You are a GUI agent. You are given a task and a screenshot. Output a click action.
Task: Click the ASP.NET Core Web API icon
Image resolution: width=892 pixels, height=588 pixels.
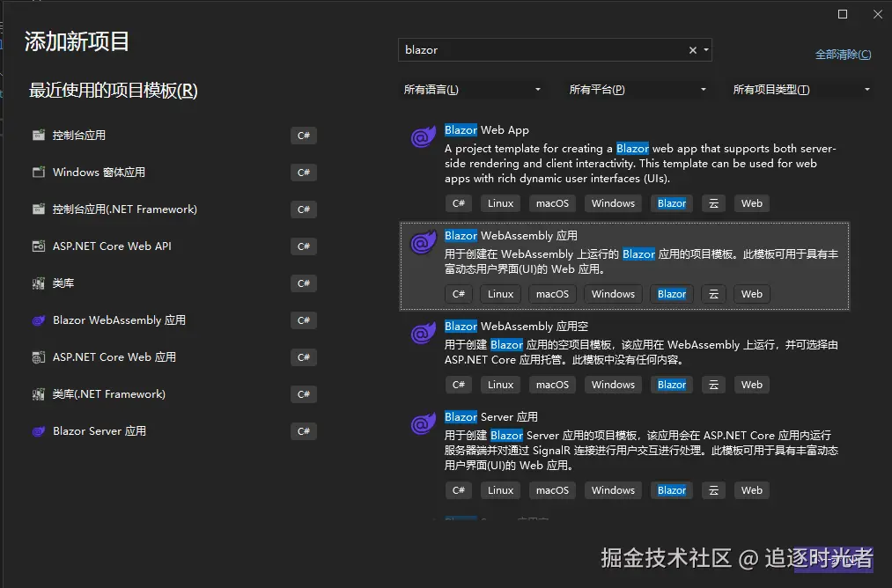click(x=38, y=246)
